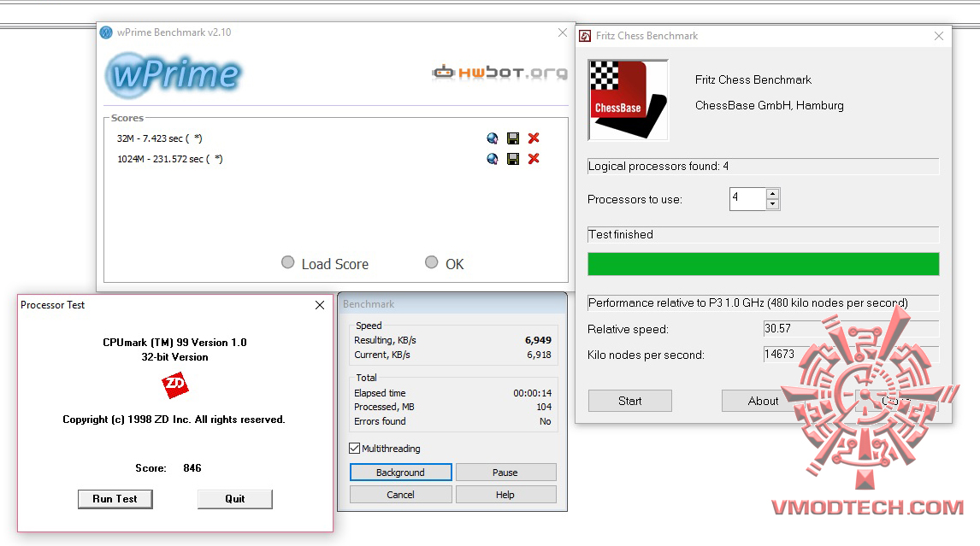
Task: Save the 32M score with floppy icon
Action: coord(513,138)
